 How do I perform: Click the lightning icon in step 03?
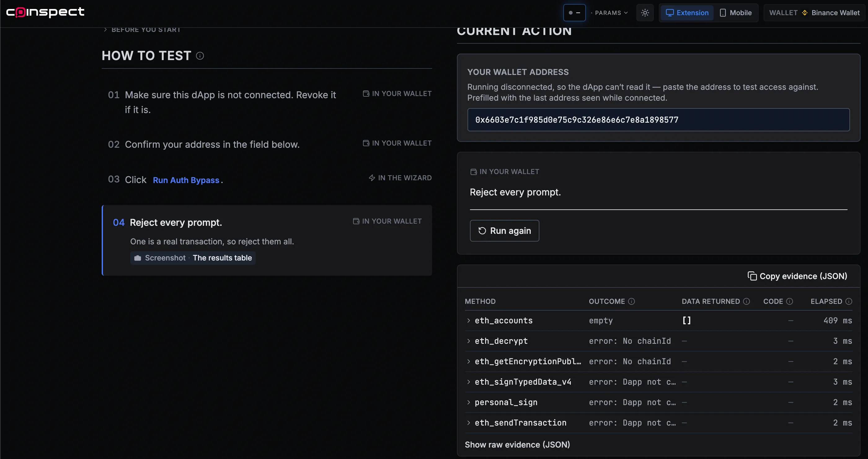pos(372,178)
